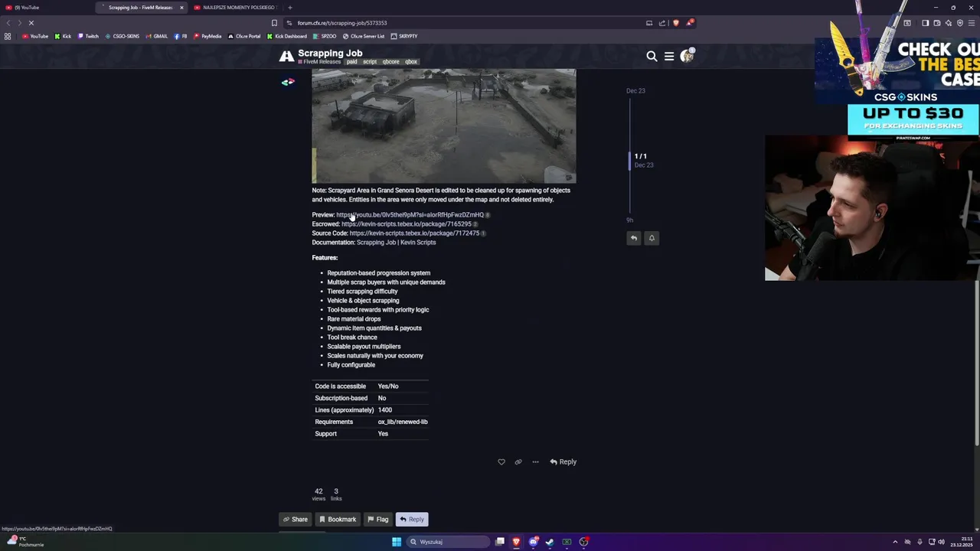Image resolution: width=980 pixels, height=551 pixels.
Task: Open CSGO-SKINS bookmark
Action: pyautogui.click(x=122, y=36)
